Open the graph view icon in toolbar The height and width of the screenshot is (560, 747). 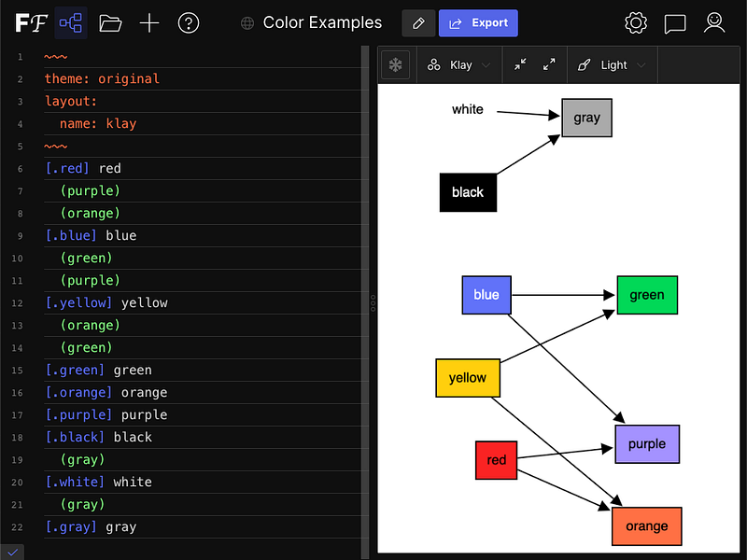[x=70, y=22]
